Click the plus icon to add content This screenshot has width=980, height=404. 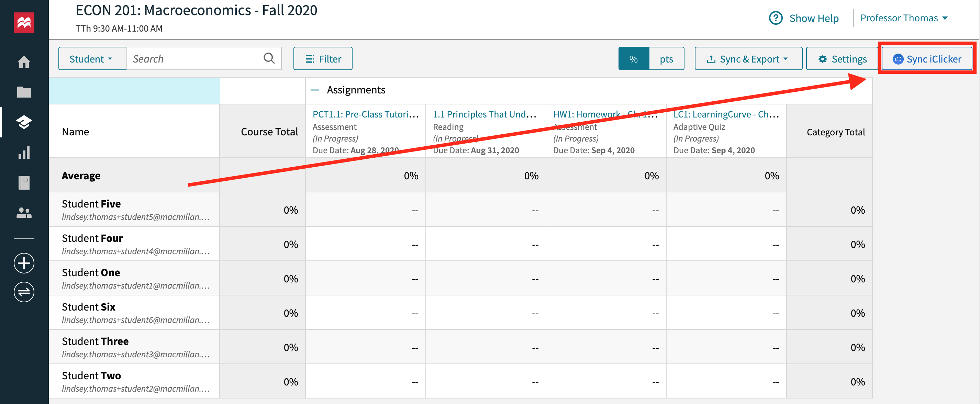pos(24,263)
